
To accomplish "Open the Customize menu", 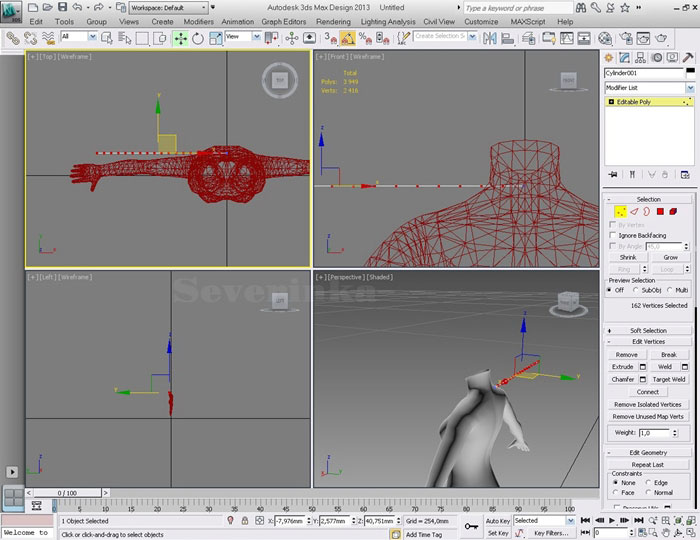I will (481, 21).
